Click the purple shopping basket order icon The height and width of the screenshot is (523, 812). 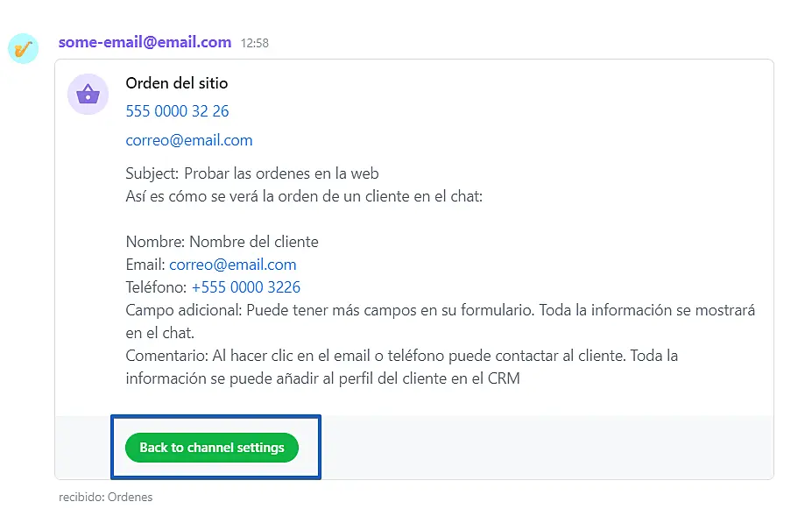click(88, 95)
